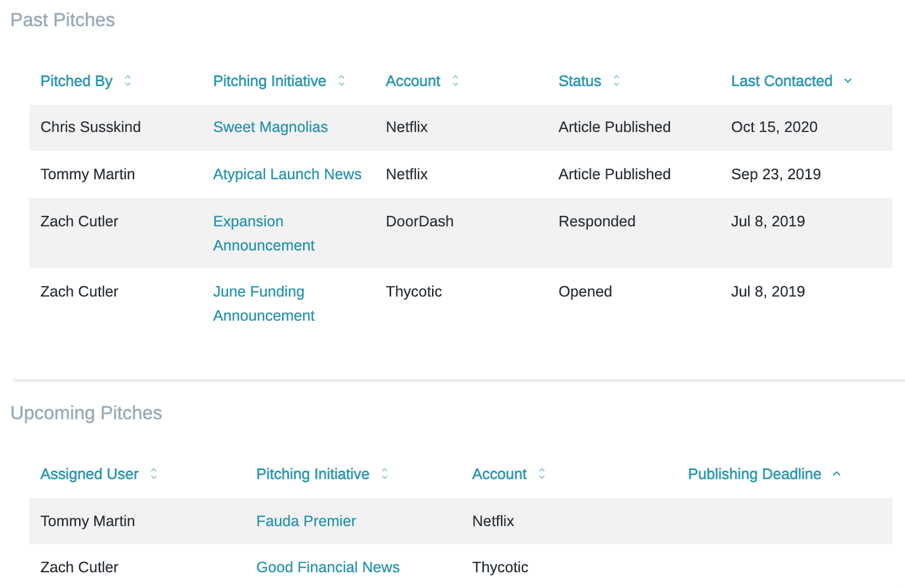This screenshot has width=905, height=588.
Task: Open the Expansion Announcement link
Action: tap(264, 233)
